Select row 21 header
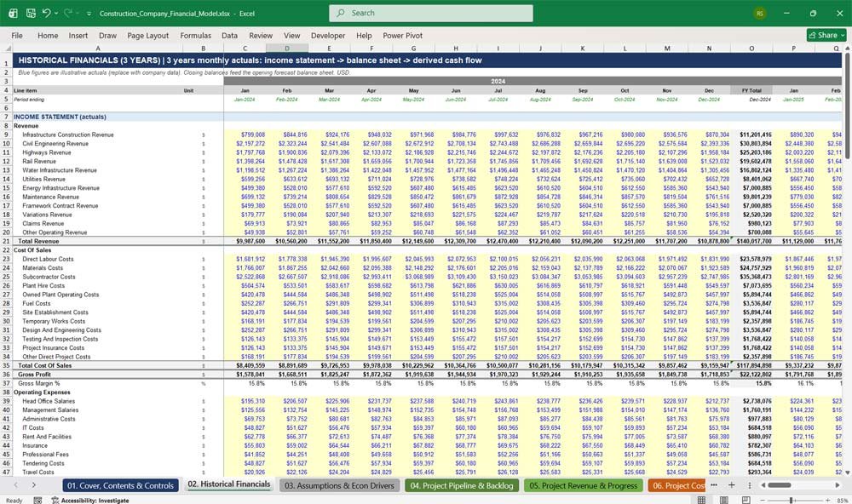This screenshot has height=504, width=852. coord(6,241)
